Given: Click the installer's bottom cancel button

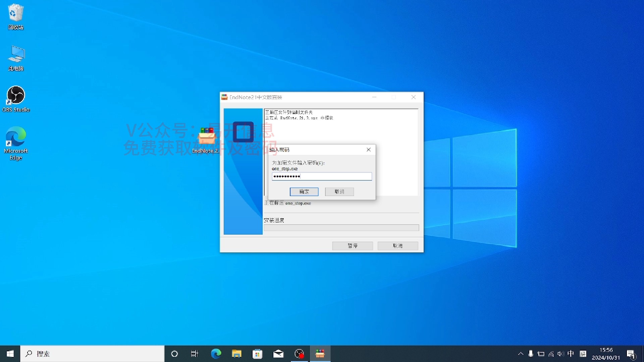Looking at the screenshot, I should click(x=398, y=246).
